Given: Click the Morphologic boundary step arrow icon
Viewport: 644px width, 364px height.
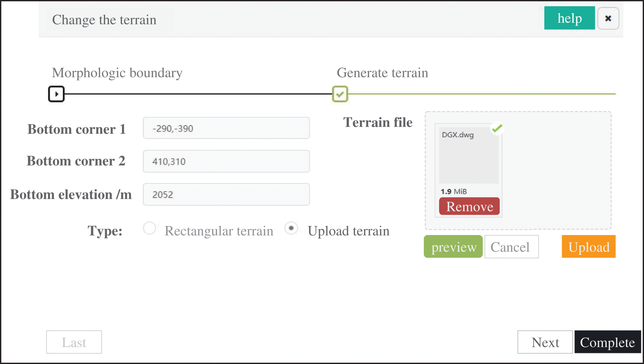Looking at the screenshot, I should 56,94.
